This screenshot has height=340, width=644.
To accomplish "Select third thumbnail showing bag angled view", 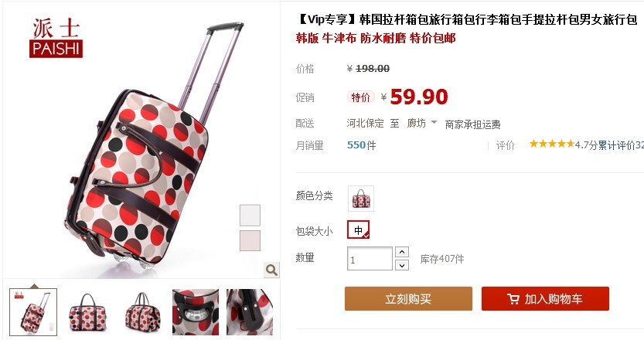I will 141,312.
